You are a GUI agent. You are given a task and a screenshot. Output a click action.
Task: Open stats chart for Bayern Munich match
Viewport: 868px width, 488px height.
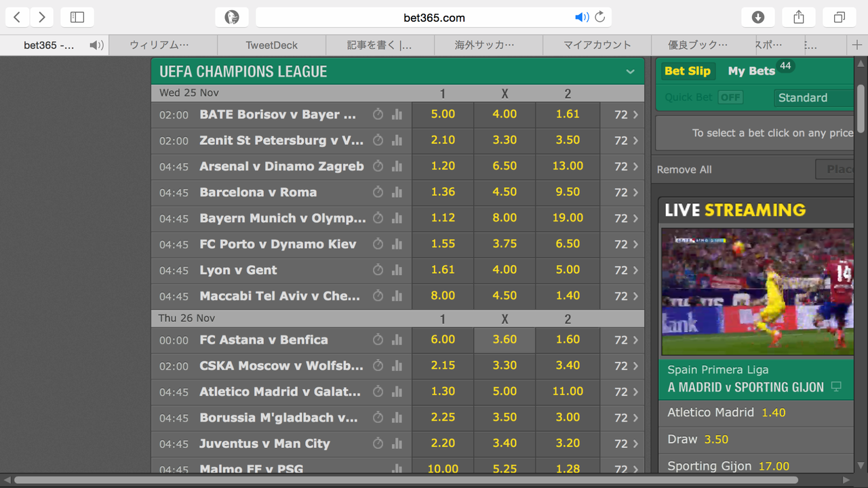coord(397,218)
